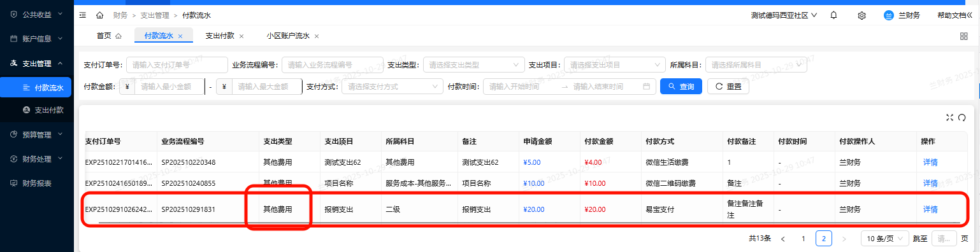The width and height of the screenshot is (980, 252).
Task: Toggle table fullscreen icon
Action: pyautogui.click(x=950, y=117)
